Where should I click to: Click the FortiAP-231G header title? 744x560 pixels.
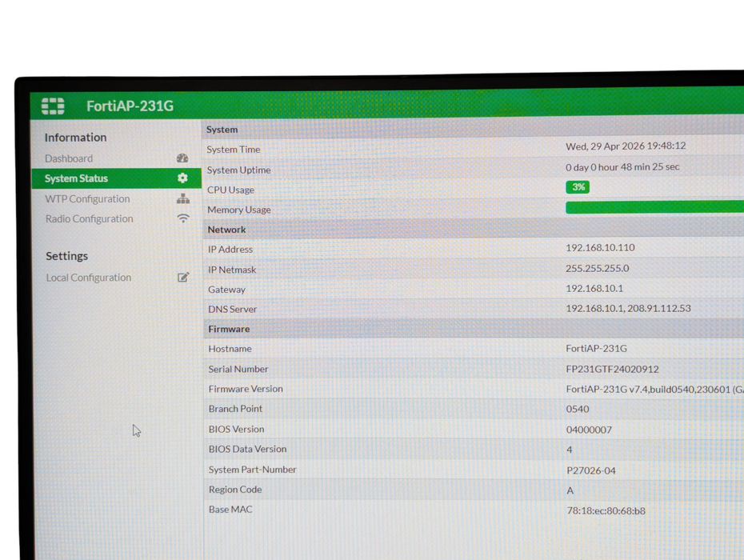click(x=130, y=106)
